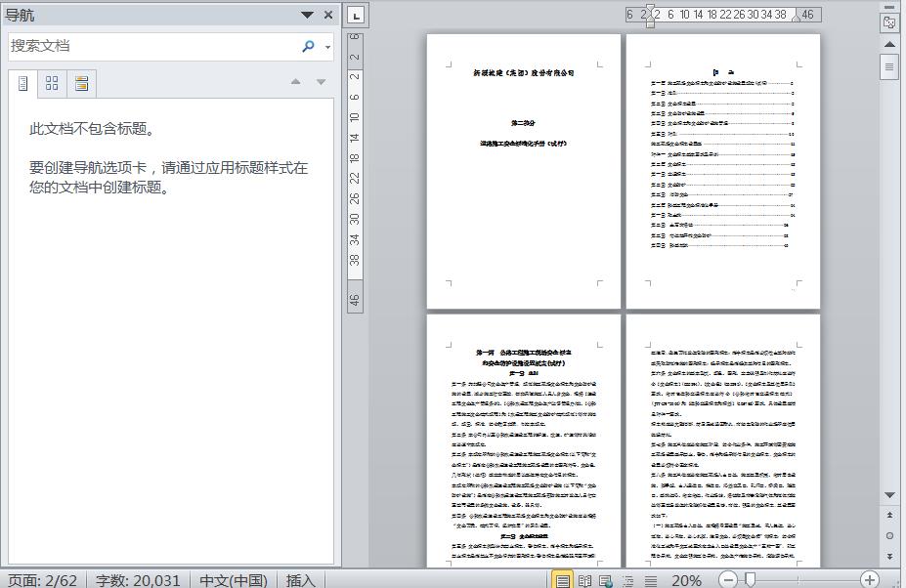Click the zoom slider handle
The image size is (906, 588).
pos(751,580)
